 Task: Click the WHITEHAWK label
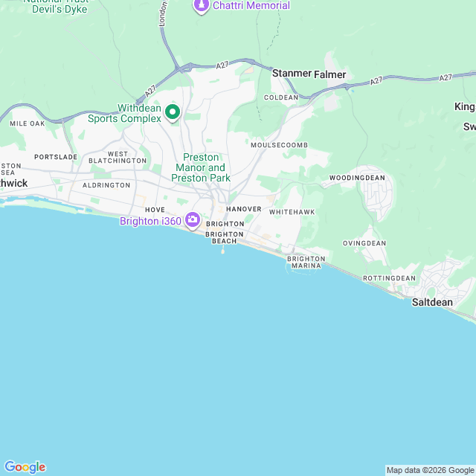[292, 212]
